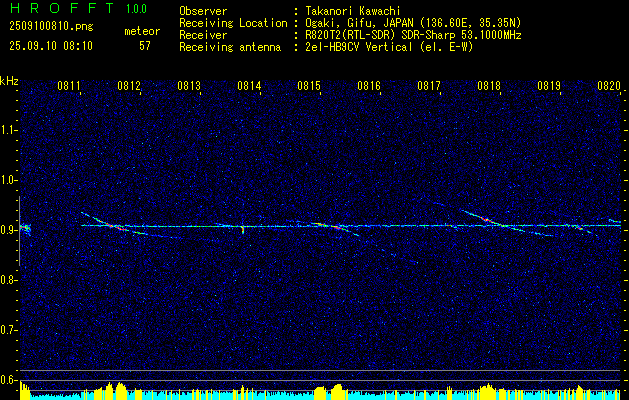Click time marker 0812
Viewport: 629px width, 400px height.
coord(129,85)
